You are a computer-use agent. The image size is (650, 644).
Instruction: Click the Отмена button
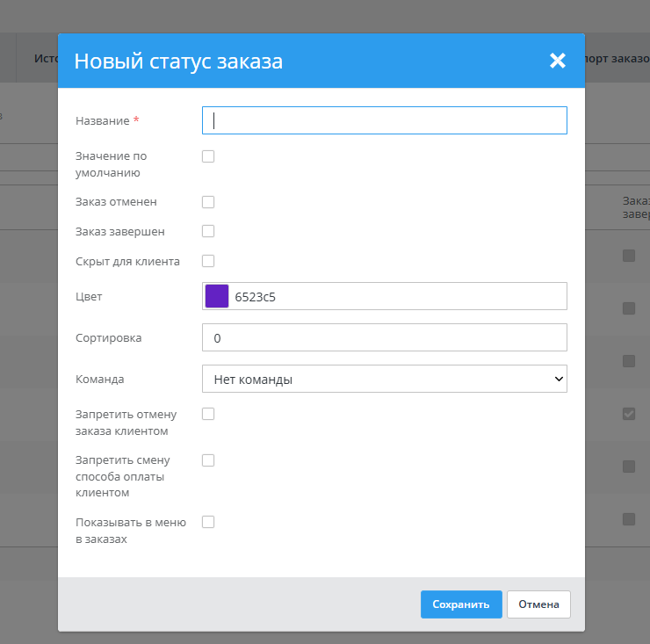coord(538,604)
